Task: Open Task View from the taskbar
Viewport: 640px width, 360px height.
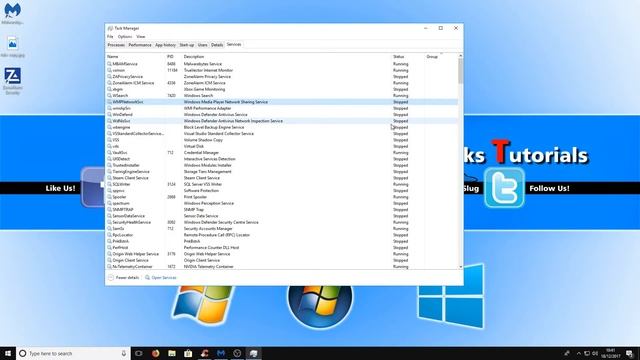Action: click(139, 353)
